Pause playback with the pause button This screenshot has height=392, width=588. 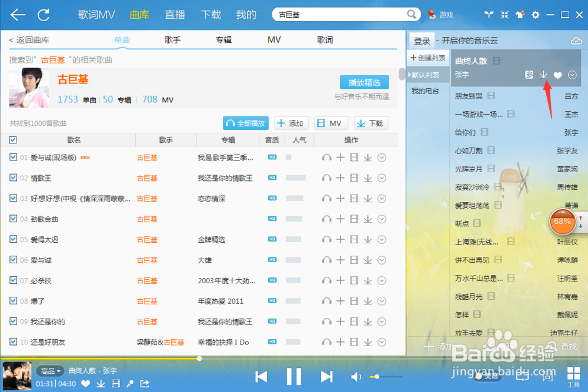point(293,377)
